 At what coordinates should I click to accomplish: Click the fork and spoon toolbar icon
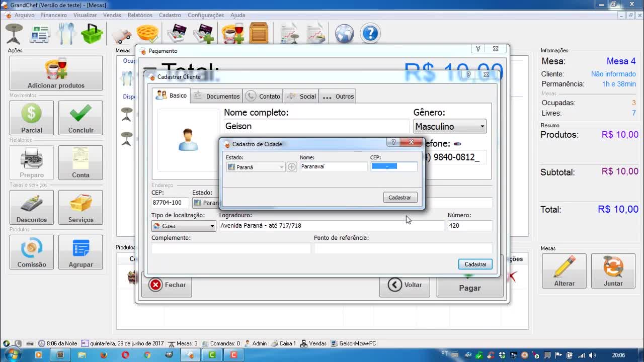pos(66,34)
